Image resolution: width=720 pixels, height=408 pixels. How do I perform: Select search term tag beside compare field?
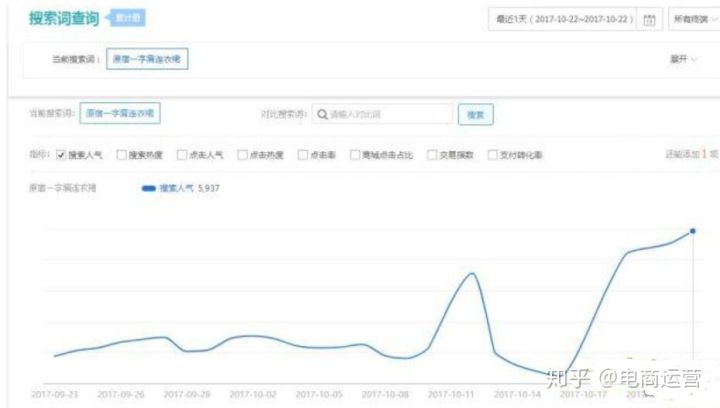click(120, 113)
